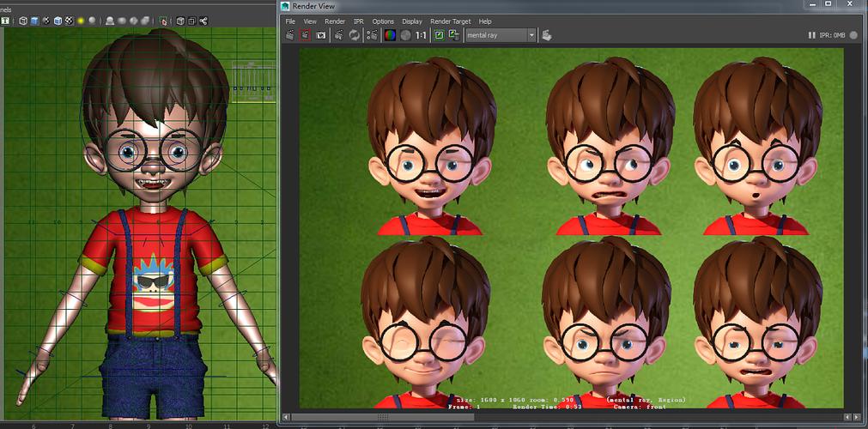
Task: Open the Render View File menu
Action: point(290,21)
